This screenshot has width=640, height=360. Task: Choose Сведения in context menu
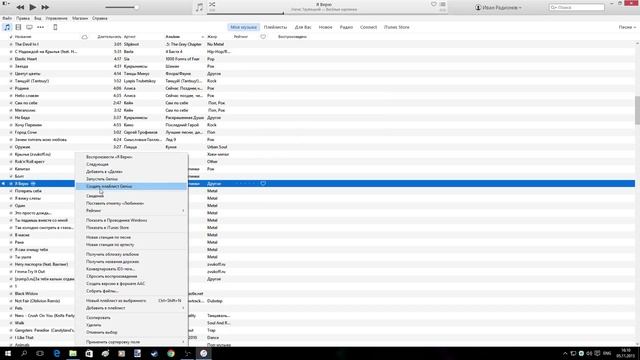(131, 196)
